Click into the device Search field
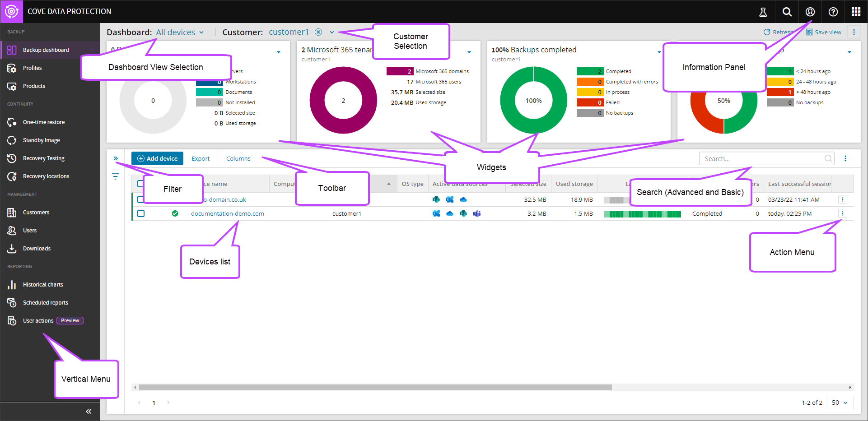The height and width of the screenshot is (421, 868). click(763, 159)
